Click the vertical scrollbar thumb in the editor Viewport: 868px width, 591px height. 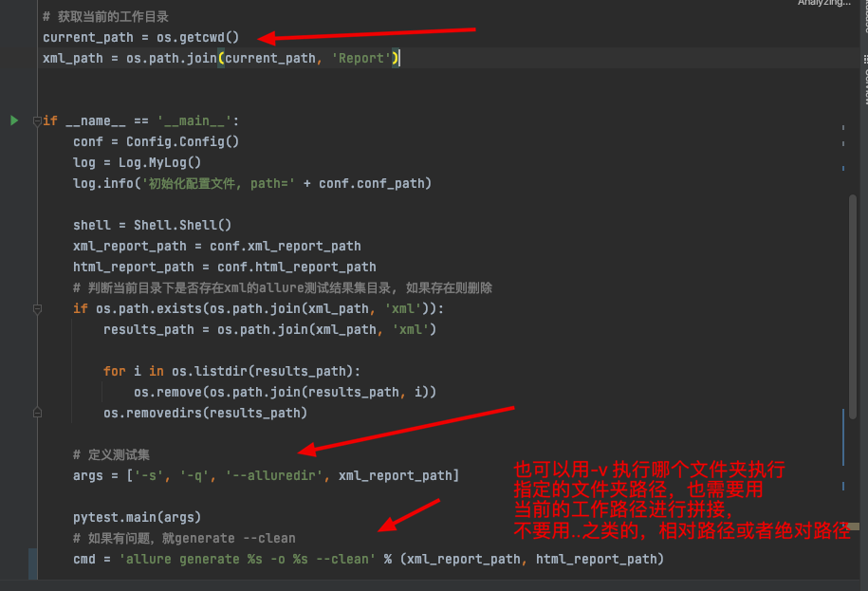coord(853,307)
